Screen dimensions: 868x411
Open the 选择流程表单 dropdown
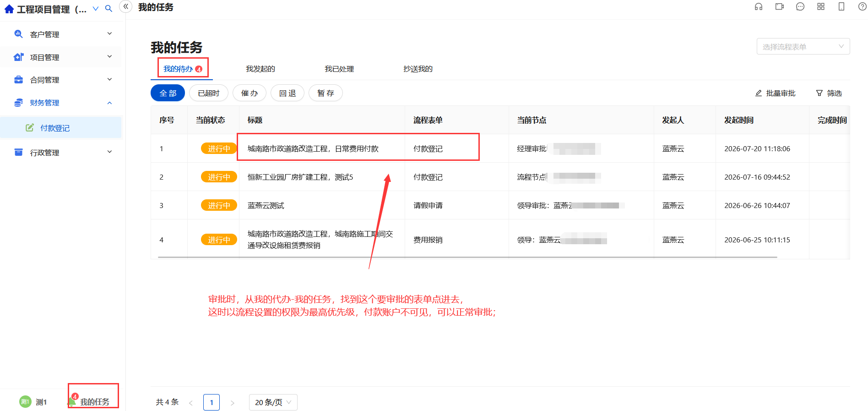point(803,46)
